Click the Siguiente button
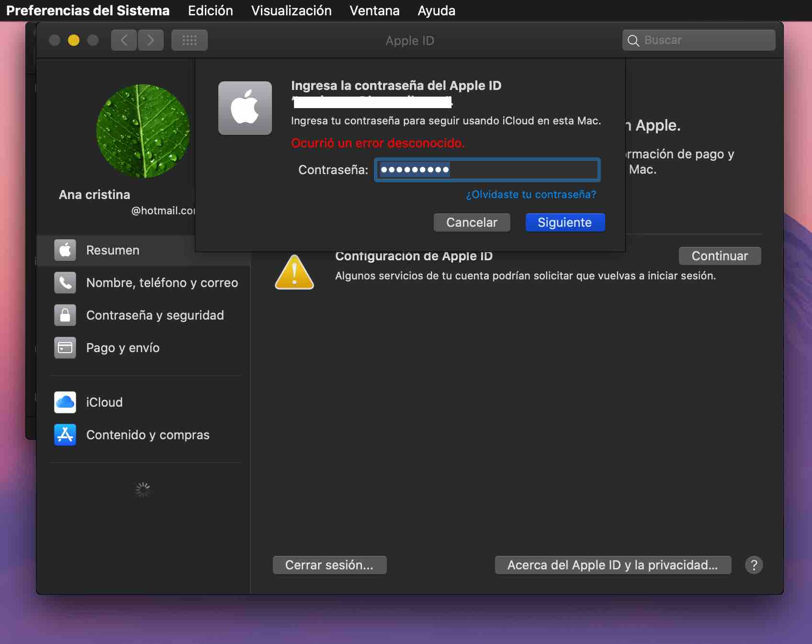 pos(565,222)
